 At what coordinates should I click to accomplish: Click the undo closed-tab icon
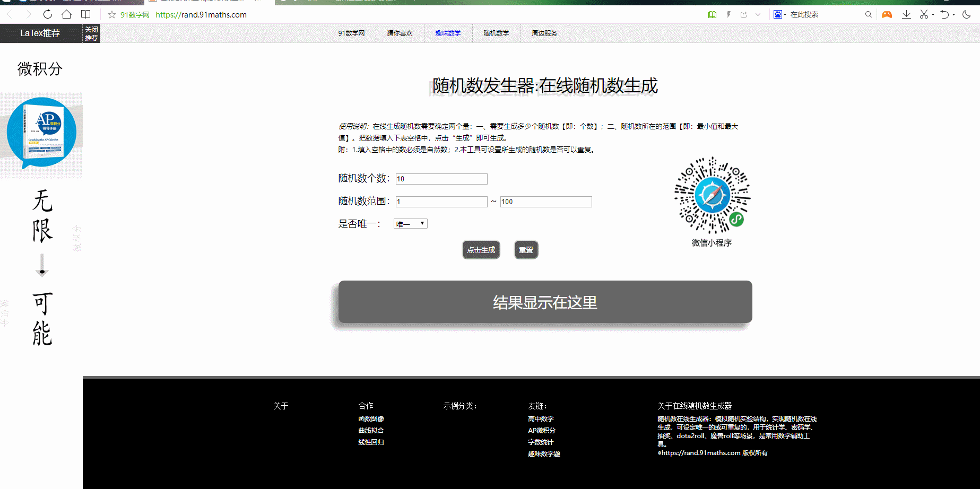[944, 14]
